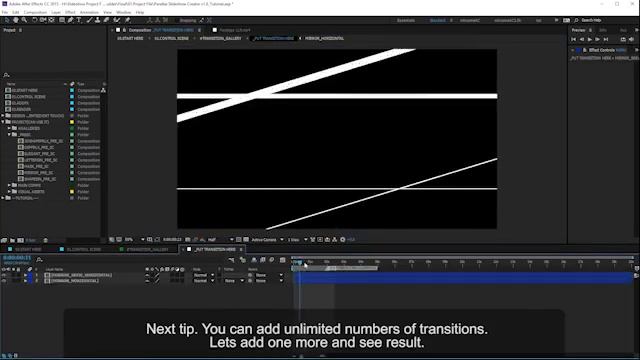This screenshot has height=360, width=640.
Task: Open MIRROR_HORIZONTAL in composition breadcrumb
Action: [324, 38]
